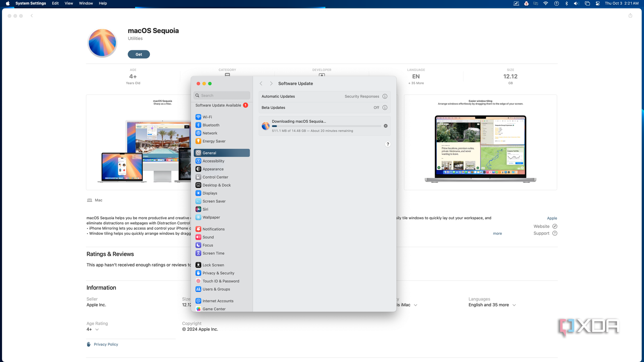The width and height of the screenshot is (644, 362).
Task: Open Desktop & Dock settings
Action: tap(222, 185)
